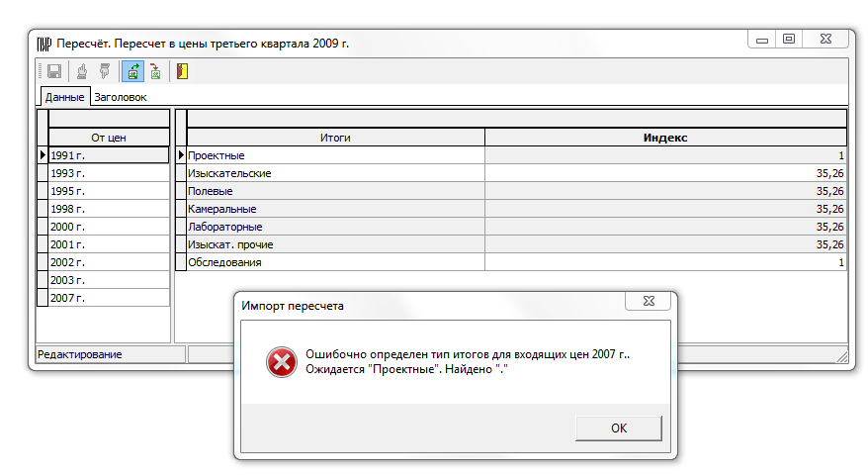
Task: Click the hand pointing down toolbar icon
Action: click(x=104, y=71)
